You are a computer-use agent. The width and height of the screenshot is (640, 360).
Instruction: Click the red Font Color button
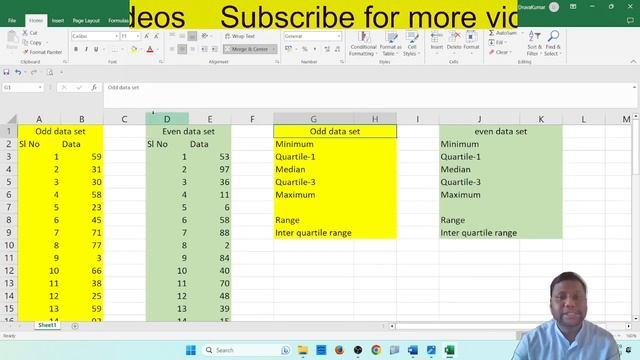pos(150,49)
